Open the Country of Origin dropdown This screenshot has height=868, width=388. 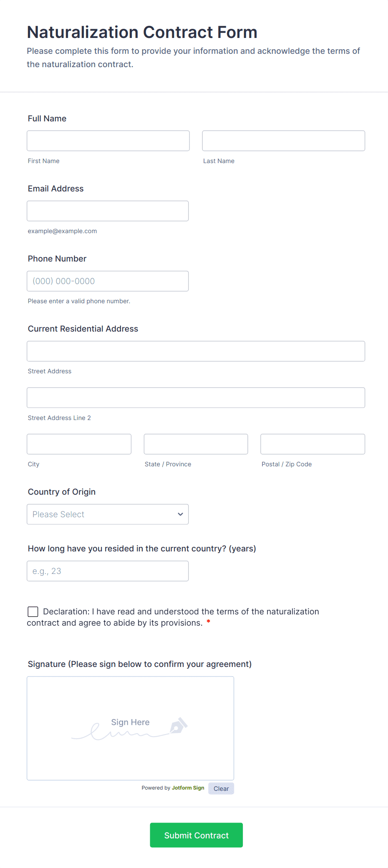coord(107,514)
